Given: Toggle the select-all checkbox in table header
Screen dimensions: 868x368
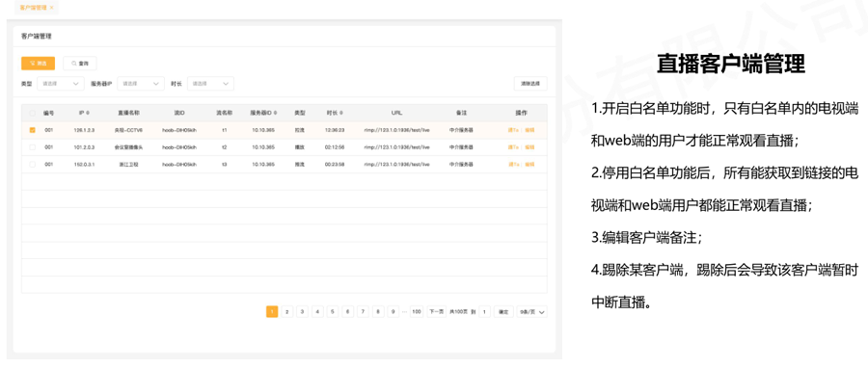Looking at the screenshot, I should coord(32,113).
